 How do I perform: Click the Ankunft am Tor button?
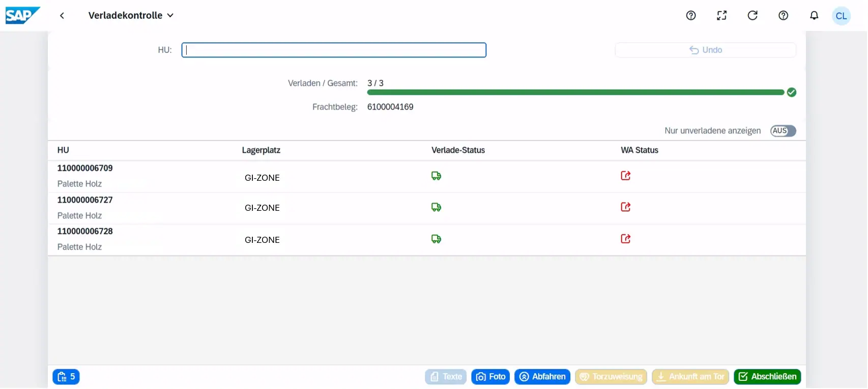click(x=690, y=377)
